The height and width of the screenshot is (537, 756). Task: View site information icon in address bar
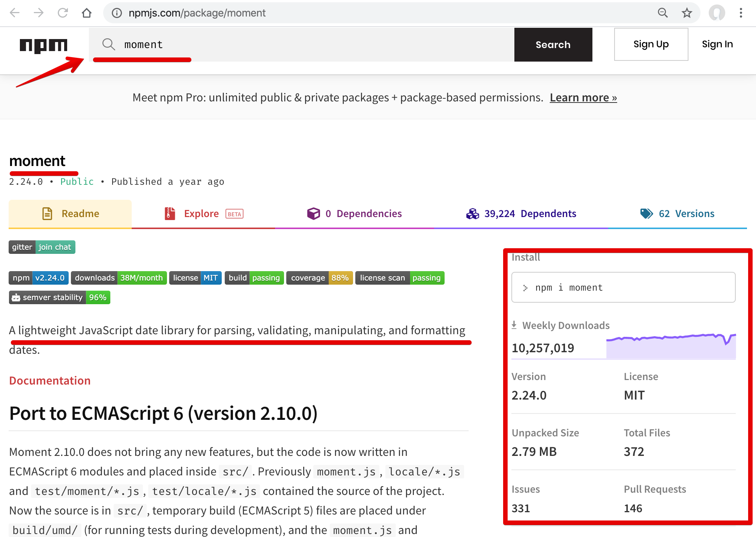[117, 13]
